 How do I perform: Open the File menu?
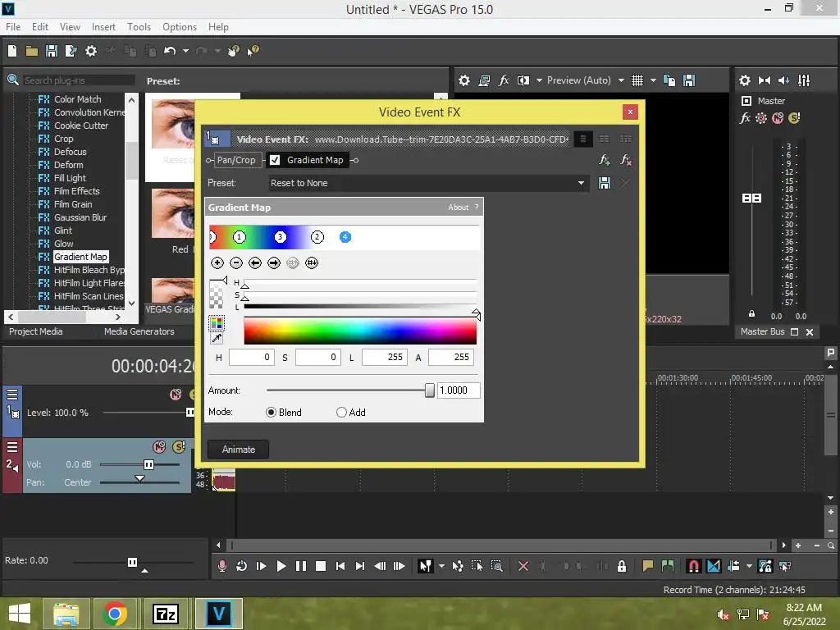point(13,27)
